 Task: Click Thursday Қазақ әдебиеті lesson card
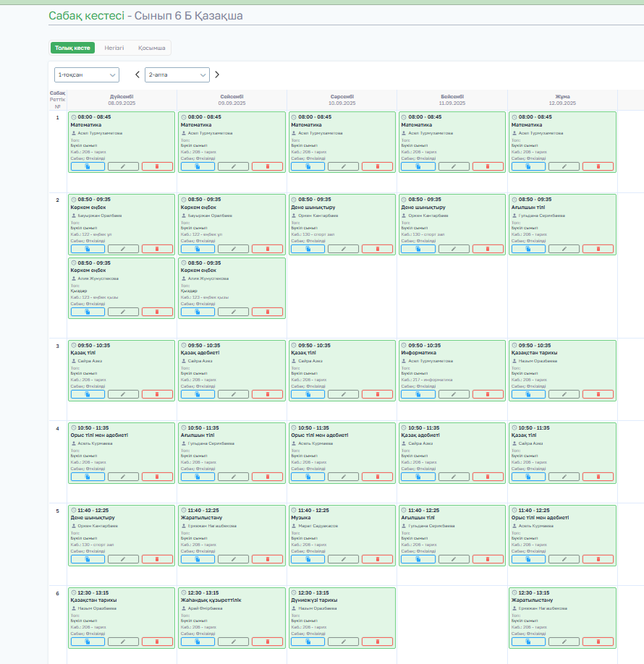pos(452,453)
